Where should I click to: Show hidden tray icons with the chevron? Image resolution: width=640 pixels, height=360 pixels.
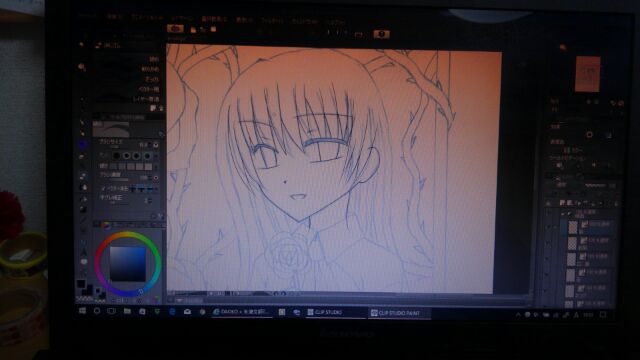(518, 315)
